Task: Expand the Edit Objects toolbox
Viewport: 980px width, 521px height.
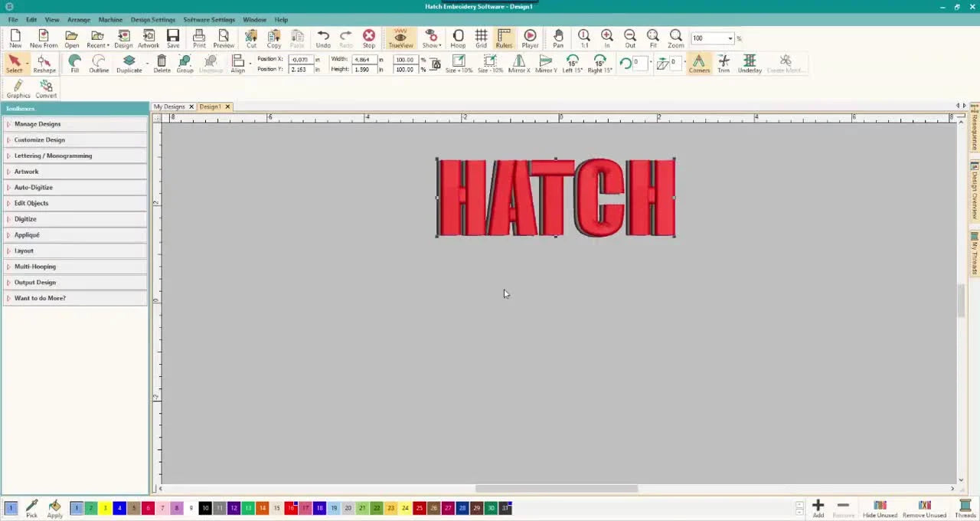Action: click(75, 203)
